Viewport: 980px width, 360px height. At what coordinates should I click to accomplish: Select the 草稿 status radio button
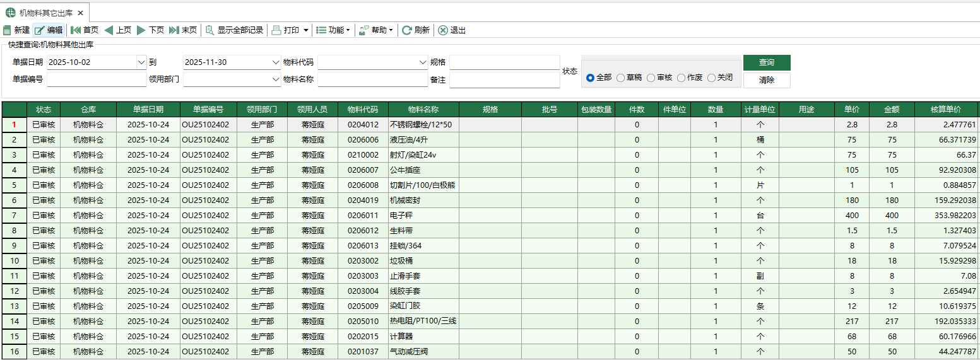[621, 78]
